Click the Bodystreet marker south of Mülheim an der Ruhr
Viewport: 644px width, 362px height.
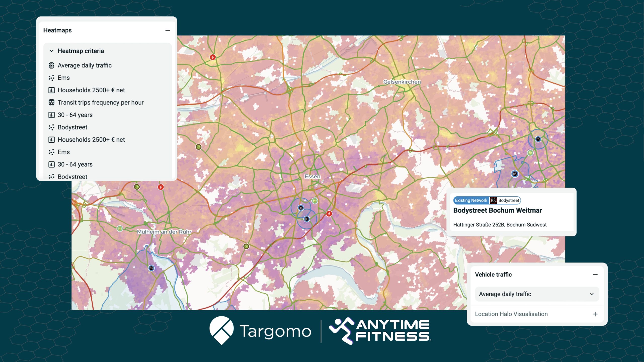point(151,268)
